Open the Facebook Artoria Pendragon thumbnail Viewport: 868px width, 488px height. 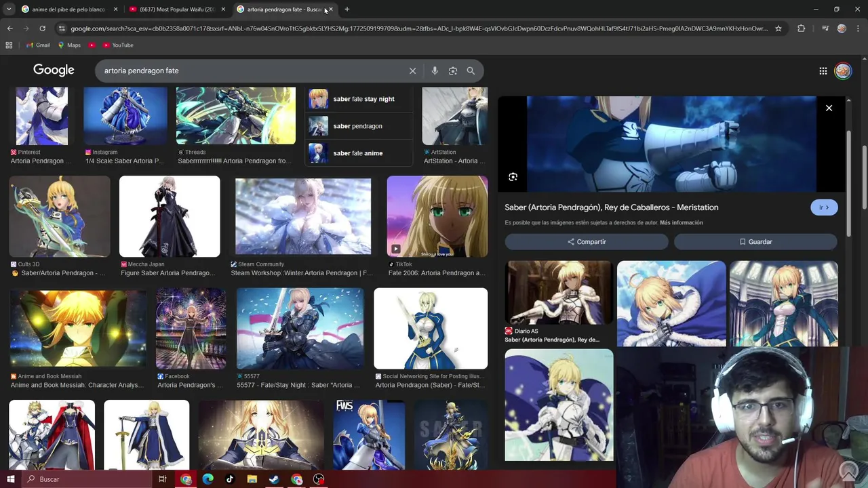pos(191,329)
